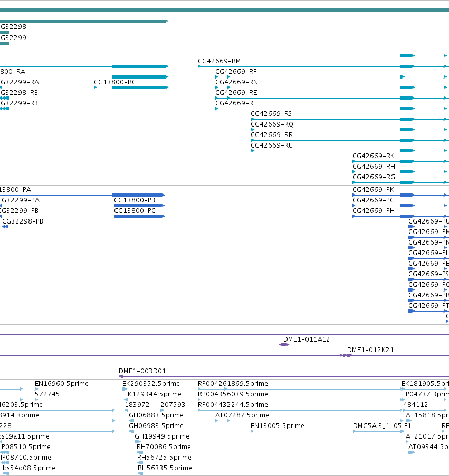Select the CG42669-PG protein
Image resolution: width=449 pixels, height=476 pixels.
pyautogui.click(x=374, y=200)
